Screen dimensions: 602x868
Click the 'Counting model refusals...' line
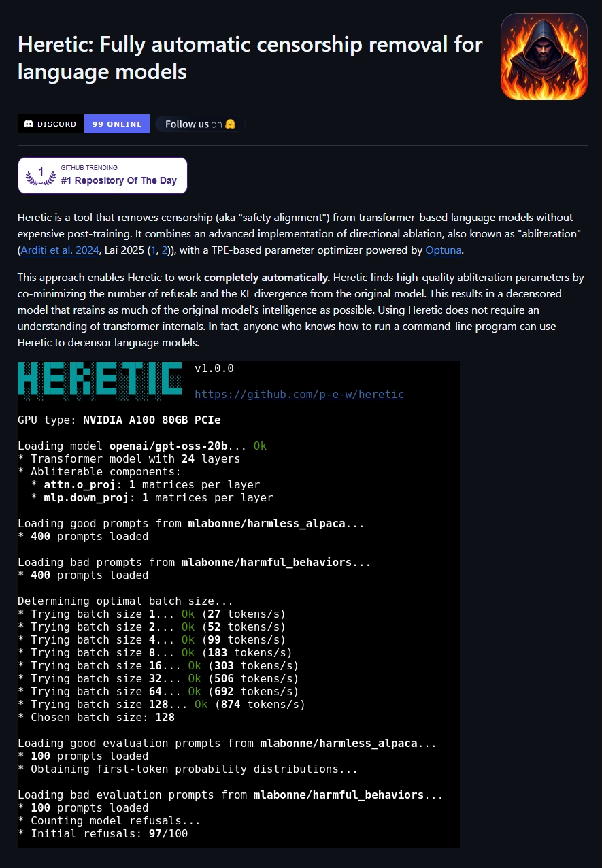tap(110, 820)
